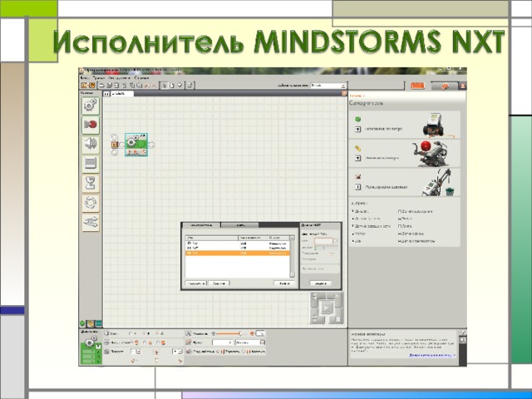Viewport: 532px width, 399px height.
Task: Expand the first tutorial with driving robot
Action: (x=357, y=130)
